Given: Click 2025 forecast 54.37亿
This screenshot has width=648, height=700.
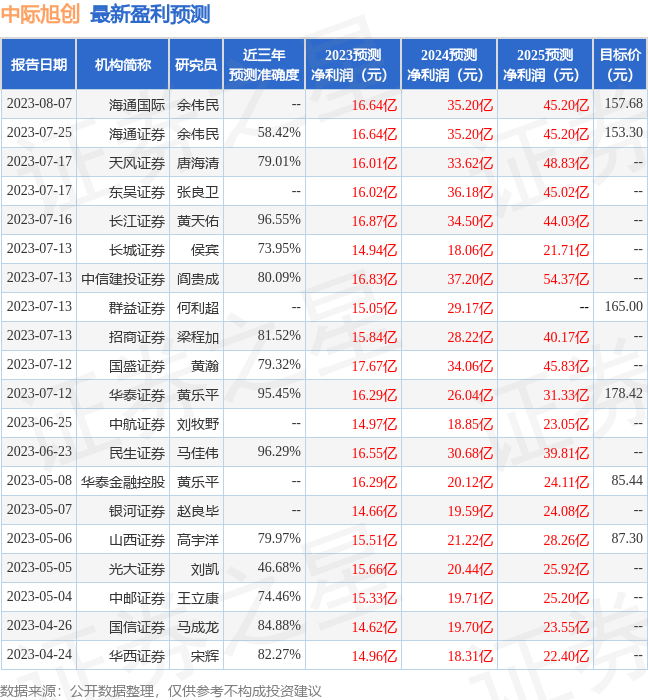Looking at the screenshot, I should click(566, 279).
